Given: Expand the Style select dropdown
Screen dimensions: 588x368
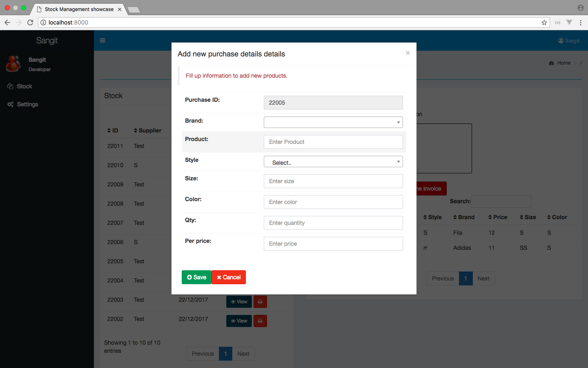Looking at the screenshot, I should click(333, 162).
